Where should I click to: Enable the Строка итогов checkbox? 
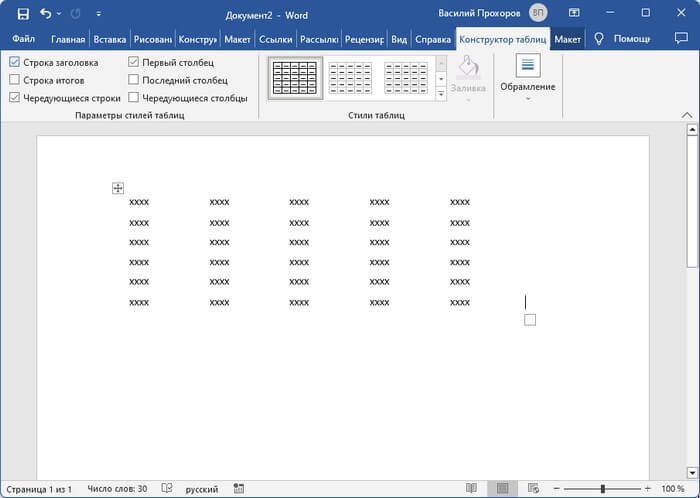(14, 80)
